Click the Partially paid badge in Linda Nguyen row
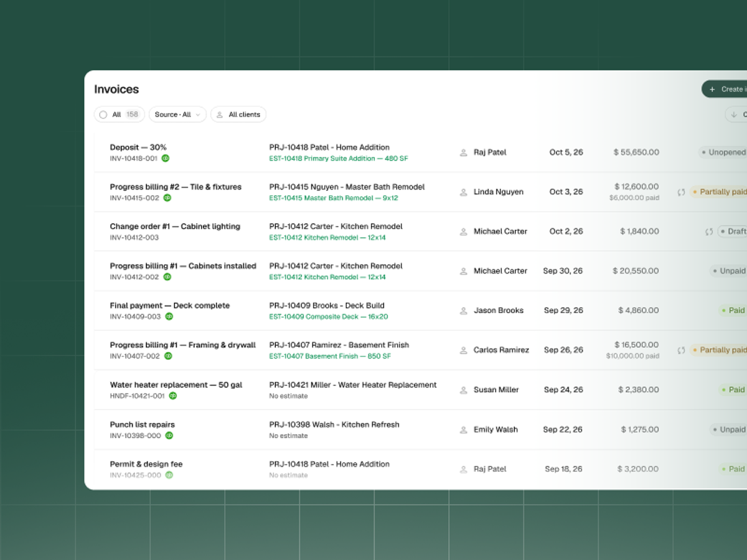The height and width of the screenshot is (560, 747). click(718, 192)
